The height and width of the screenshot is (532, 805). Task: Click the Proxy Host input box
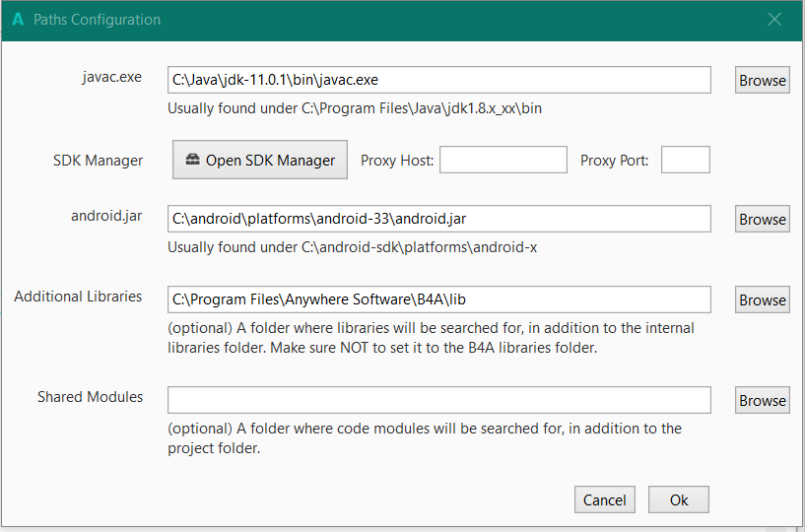pyautogui.click(x=503, y=160)
